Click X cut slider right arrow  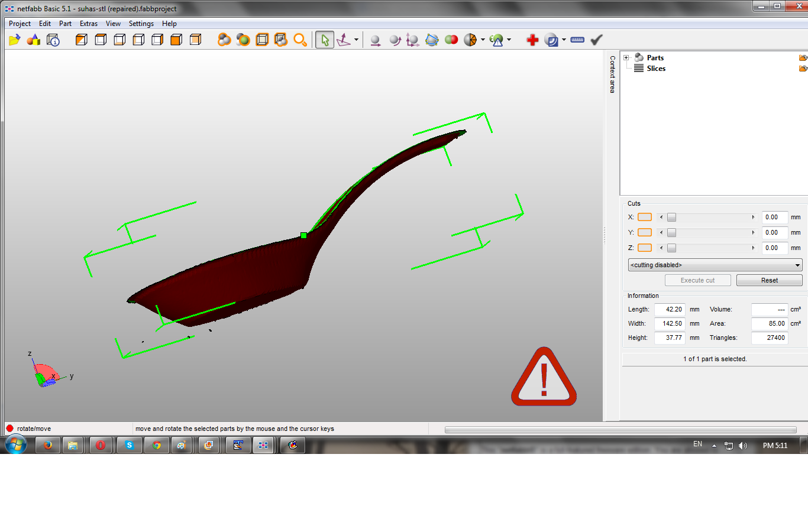point(753,217)
